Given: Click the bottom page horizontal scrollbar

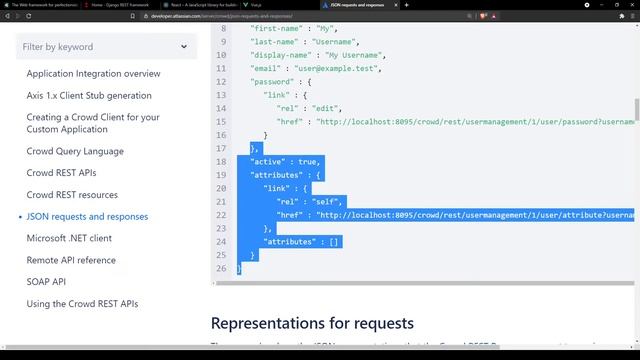Looking at the screenshot, I should pos(252,347).
